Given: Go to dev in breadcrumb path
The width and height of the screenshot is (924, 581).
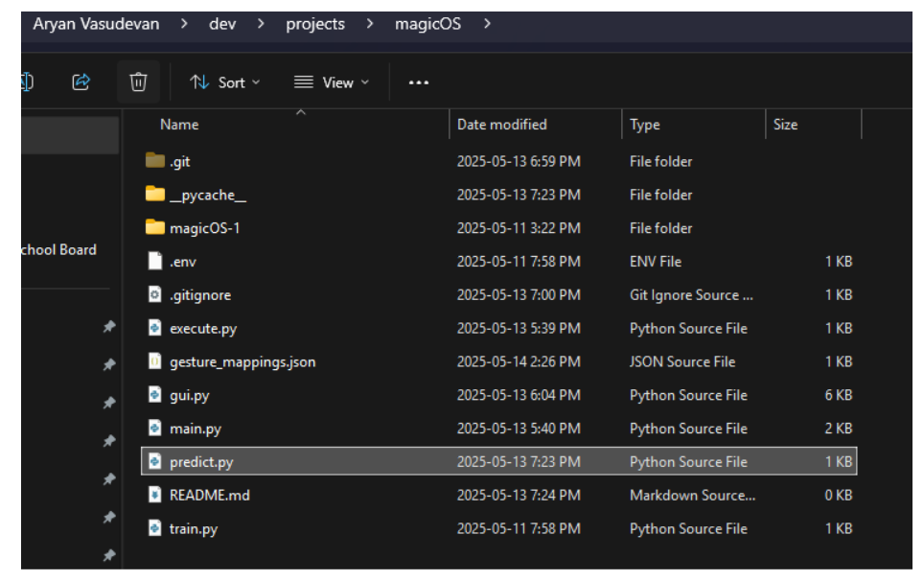Looking at the screenshot, I should [222, 24].
